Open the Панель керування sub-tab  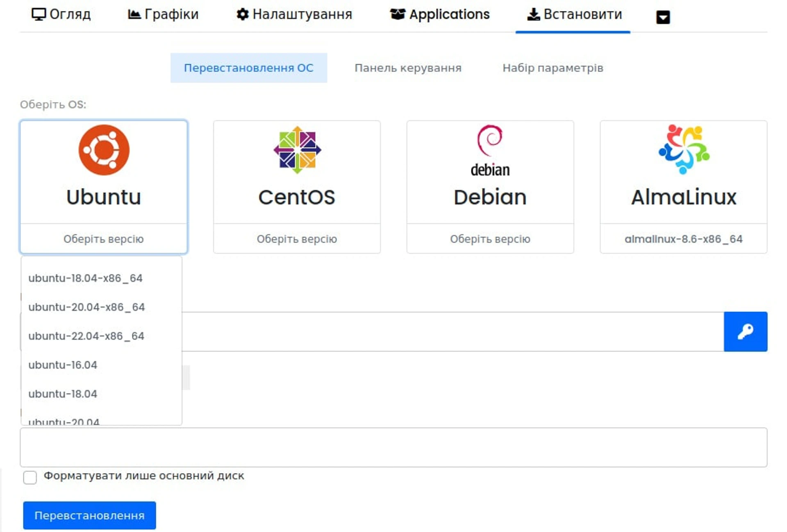pos(408,68)
